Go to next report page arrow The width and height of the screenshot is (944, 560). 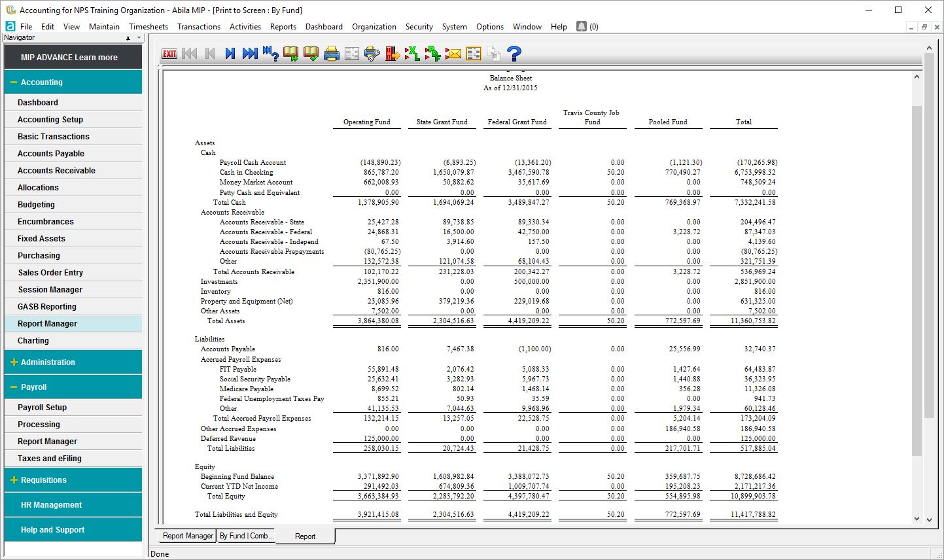point(230,54)
